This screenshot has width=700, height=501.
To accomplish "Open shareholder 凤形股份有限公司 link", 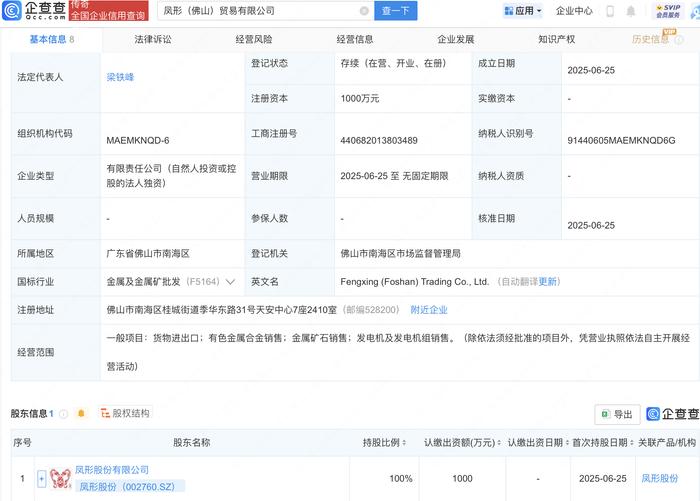I will pyautogui.click(x=112, y=470).
